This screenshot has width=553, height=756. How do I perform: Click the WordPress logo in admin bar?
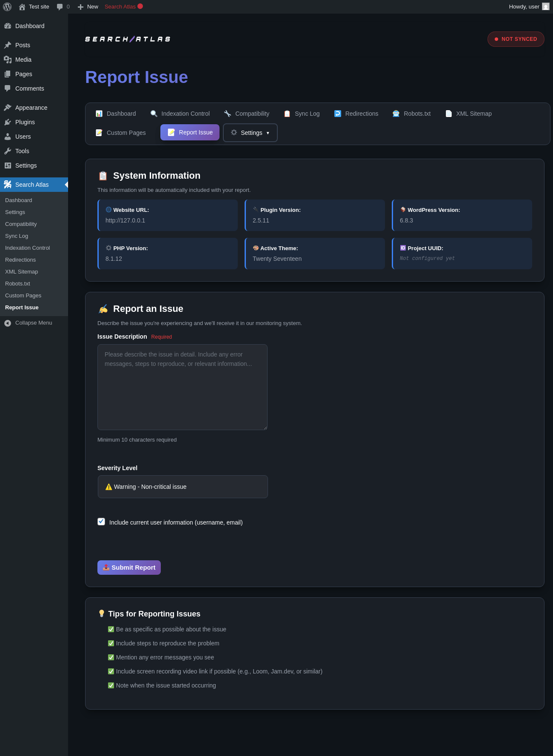7,7
